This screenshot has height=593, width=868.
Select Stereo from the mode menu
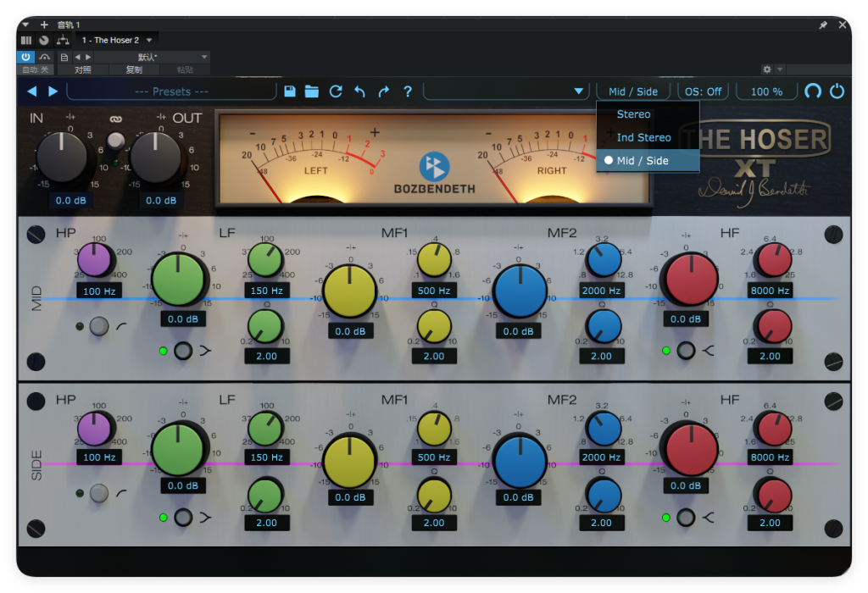pyautogui.click(x=648, y=114)
